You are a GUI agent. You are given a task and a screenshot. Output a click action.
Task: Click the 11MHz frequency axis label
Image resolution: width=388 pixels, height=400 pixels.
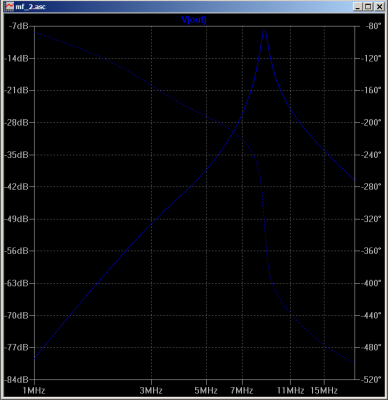click(x=292, y=391)
